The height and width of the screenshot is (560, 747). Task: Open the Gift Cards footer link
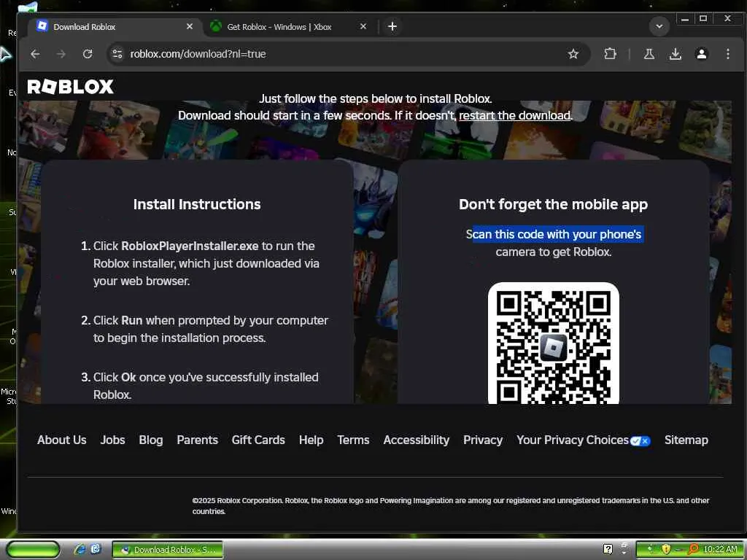point(258,440)
